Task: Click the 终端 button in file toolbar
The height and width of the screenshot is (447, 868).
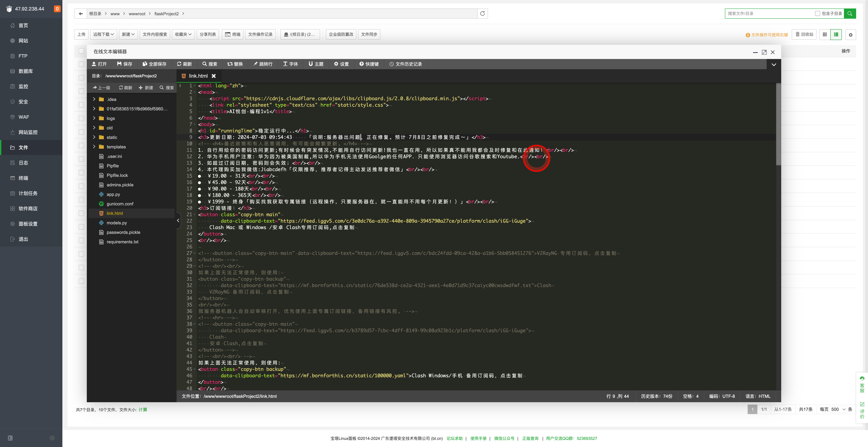Action: (233, 34)
